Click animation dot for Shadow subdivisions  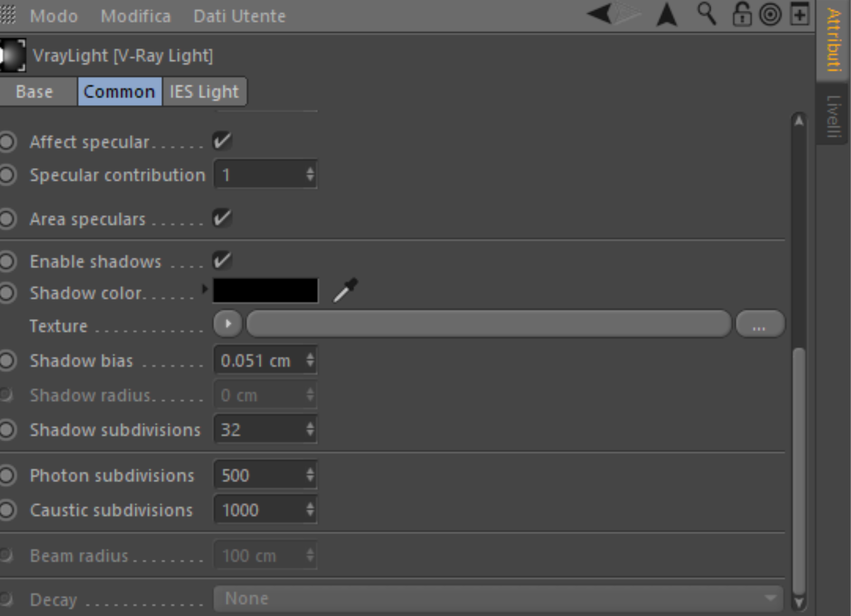pyautogui.click(x=8, y=430)
